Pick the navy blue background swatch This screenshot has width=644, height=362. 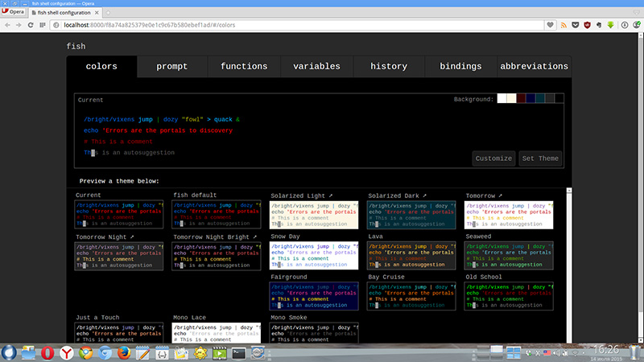click(530, 98)
